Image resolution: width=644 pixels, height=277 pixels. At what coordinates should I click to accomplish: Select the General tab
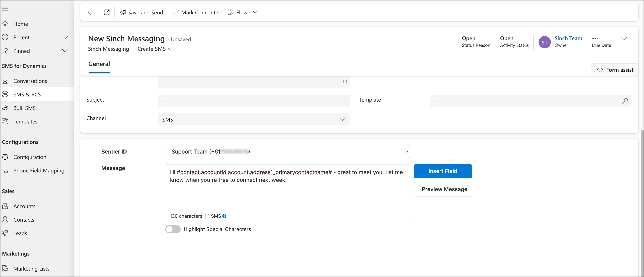pyautogui.click(x=99, y=64)
